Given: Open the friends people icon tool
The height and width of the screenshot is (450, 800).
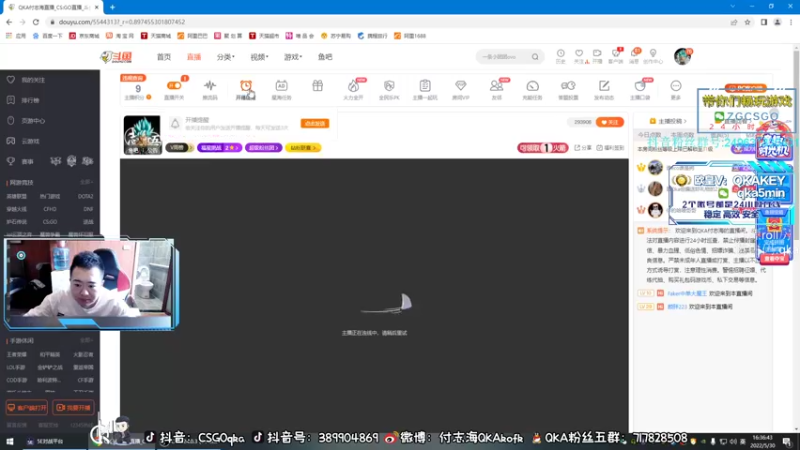Looking at the screenshot, I should tap(496, 86).
